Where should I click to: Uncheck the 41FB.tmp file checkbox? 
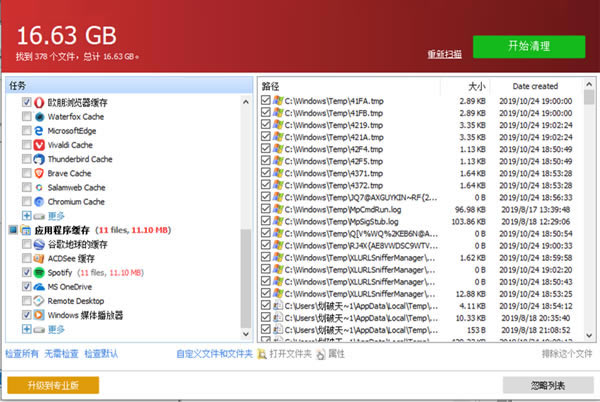tap(266, 112)
